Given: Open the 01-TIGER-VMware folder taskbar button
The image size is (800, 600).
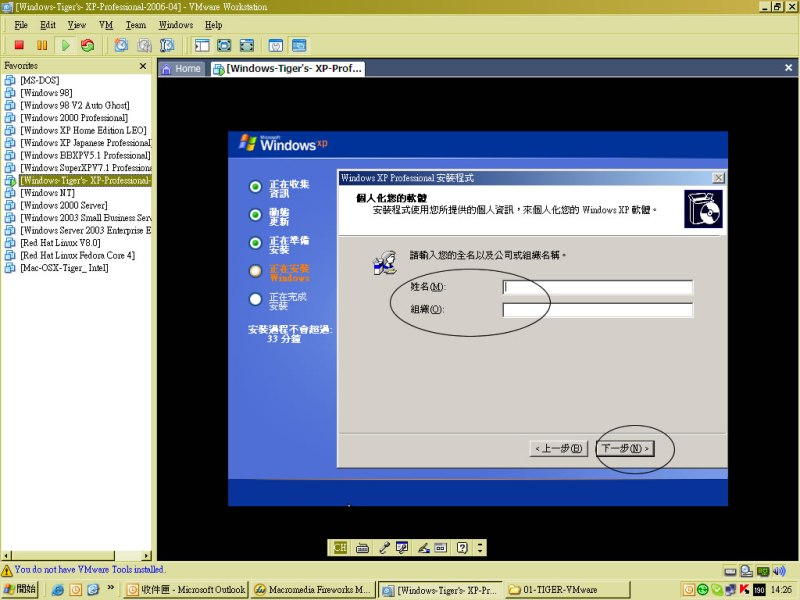Looking at the screenshot, I should [x=568, y=590].
